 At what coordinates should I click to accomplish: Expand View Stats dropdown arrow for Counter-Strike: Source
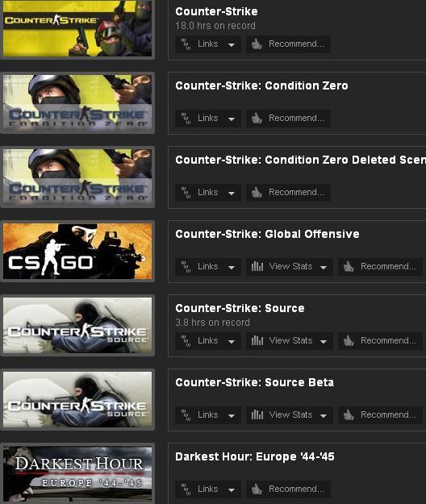click(324, 342)
